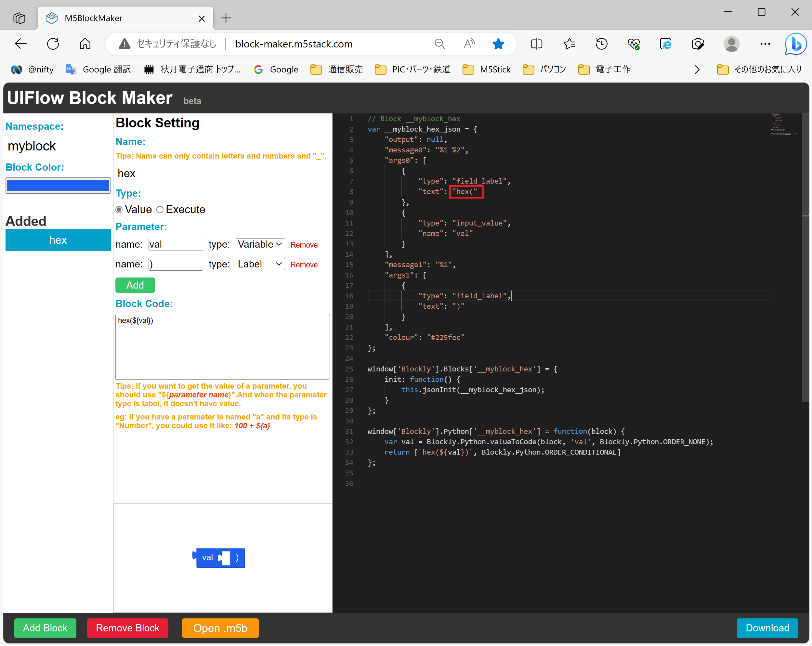Click the "output": null code line

[415, 140]
